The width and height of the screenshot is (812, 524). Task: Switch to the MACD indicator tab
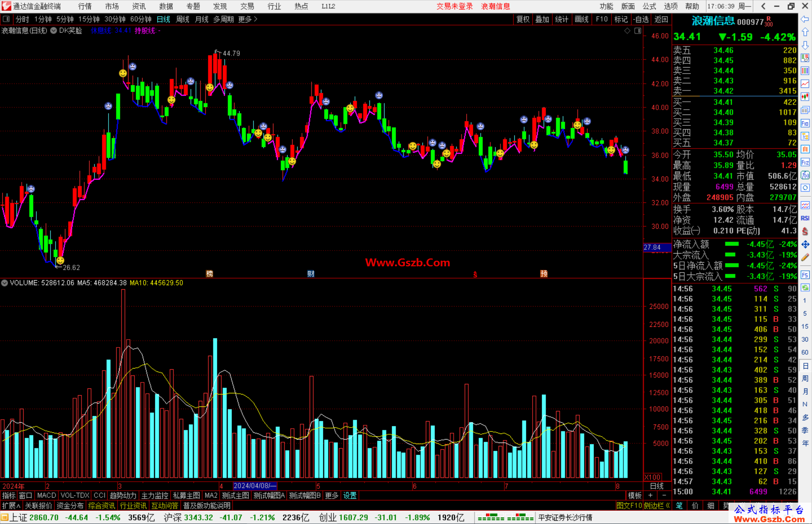[46, 495]
